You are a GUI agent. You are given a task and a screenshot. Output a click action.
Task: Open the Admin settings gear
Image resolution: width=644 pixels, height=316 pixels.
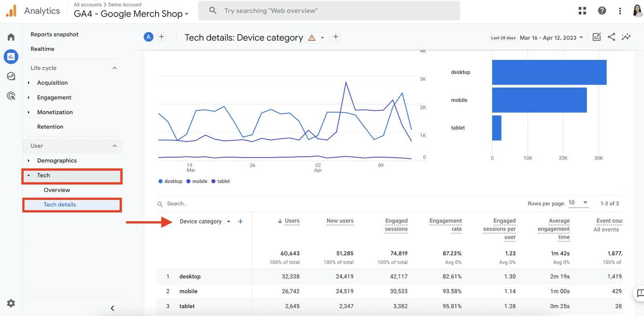11,303
